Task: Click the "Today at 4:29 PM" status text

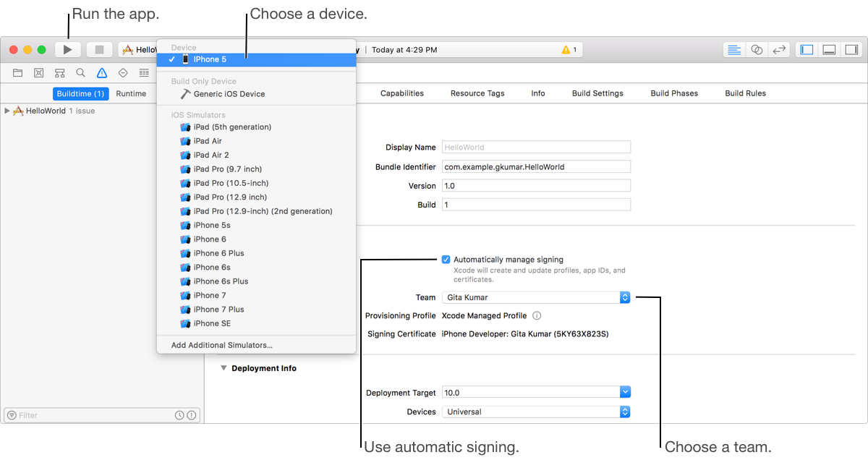Action: (x=404, y=50)
